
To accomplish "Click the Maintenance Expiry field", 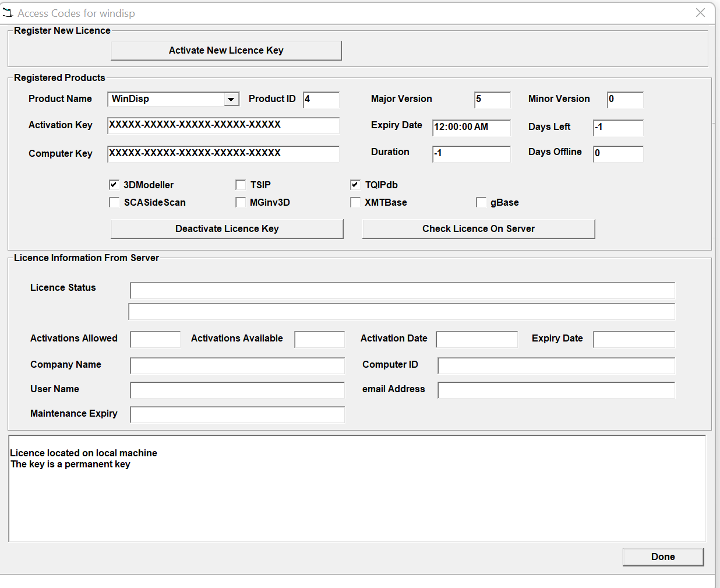I will pyautogui.click(x=238, y=414).
